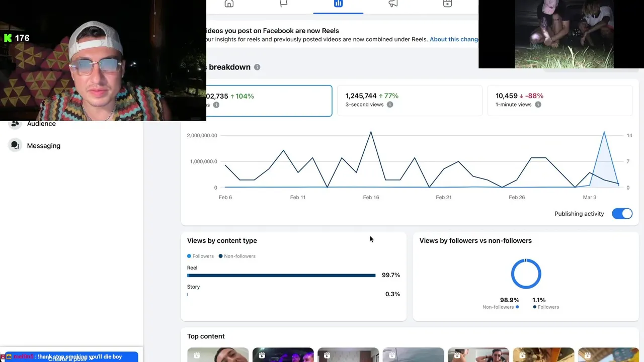Click the Story label under content type

tap(193, 287)
